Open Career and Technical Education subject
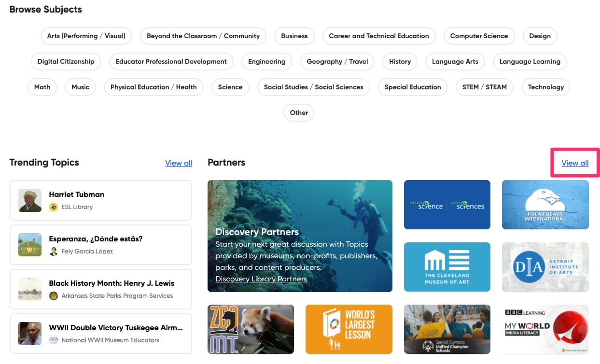The height and width of the screenshot is (364, 600). [x=379, y=36]
